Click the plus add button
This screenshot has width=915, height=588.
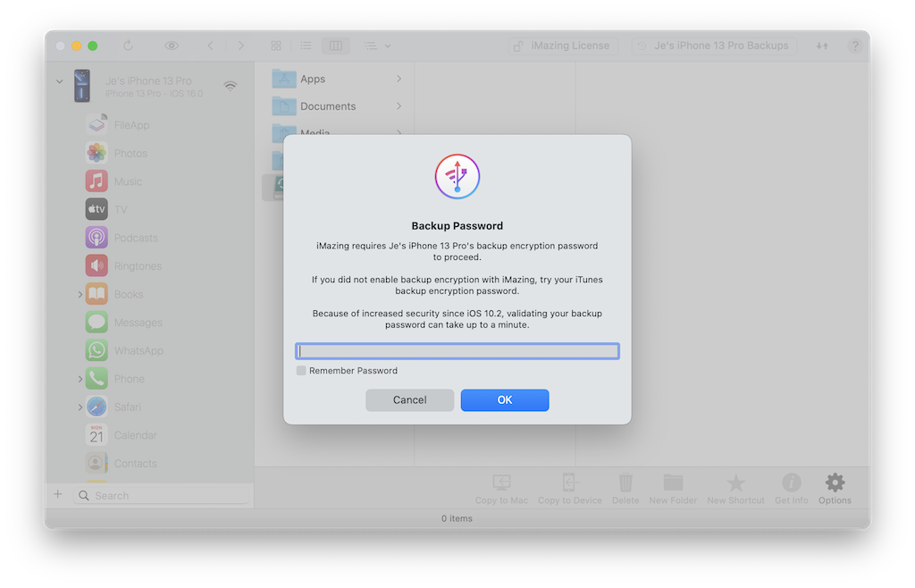click(x=58, y=495)
